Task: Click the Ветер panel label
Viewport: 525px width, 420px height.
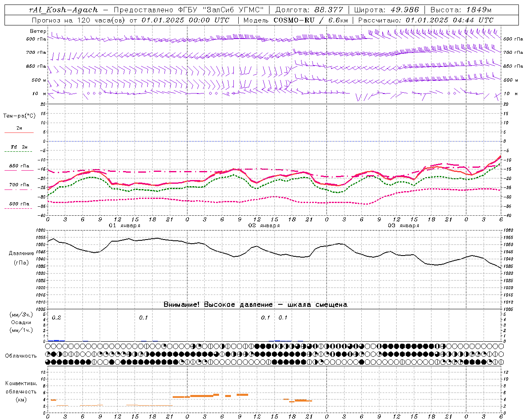Action: coord(38,31)
